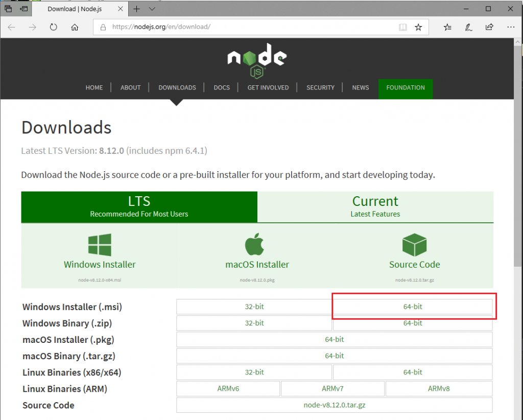
Task: Open the Favorites hub icon
Action: tap(447, 27)
